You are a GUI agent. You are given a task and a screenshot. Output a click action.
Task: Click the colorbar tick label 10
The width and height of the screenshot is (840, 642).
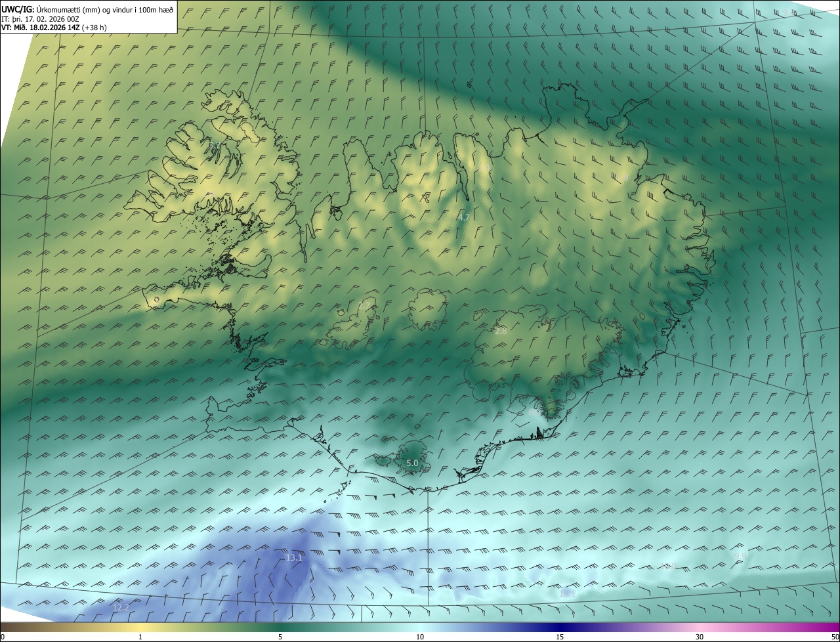tap(420, 637)
